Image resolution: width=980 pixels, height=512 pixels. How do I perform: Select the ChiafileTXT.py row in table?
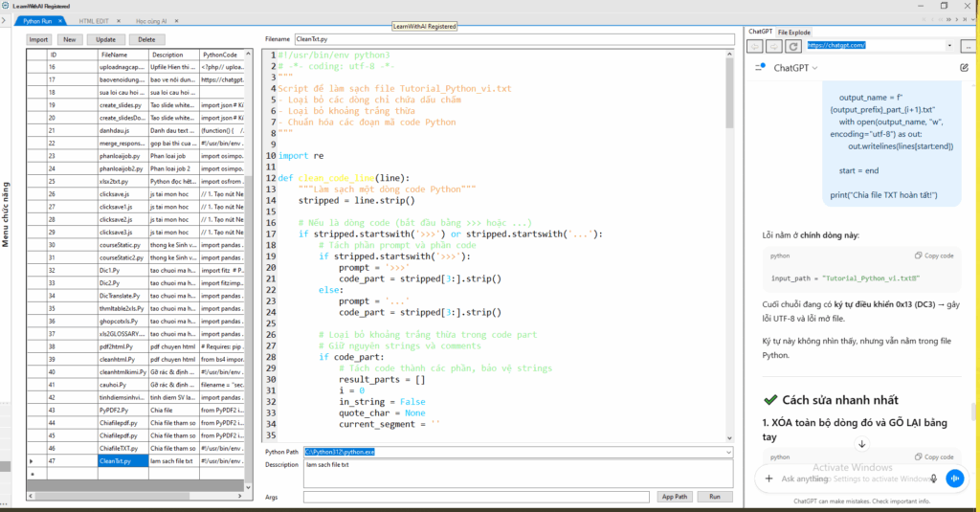pyautogui.click(x=120, y=448)
